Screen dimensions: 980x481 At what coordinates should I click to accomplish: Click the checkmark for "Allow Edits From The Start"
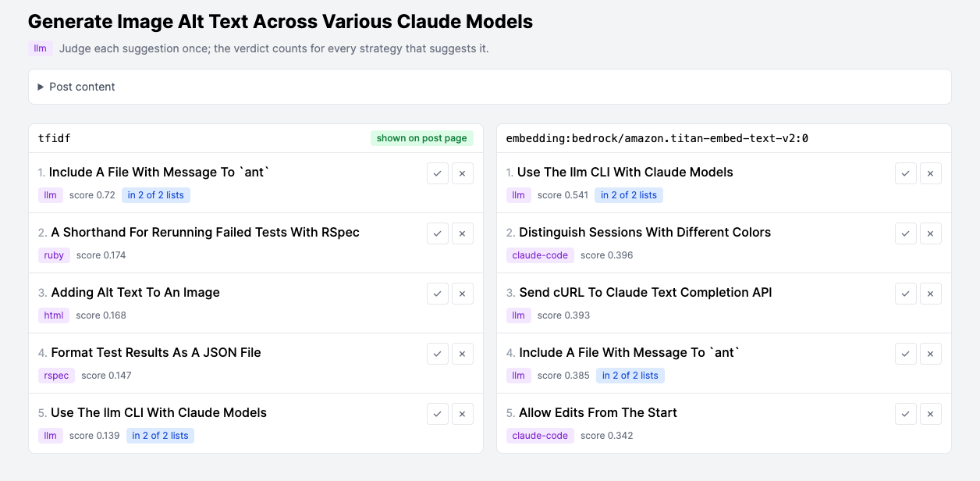[x=906, y=414]
